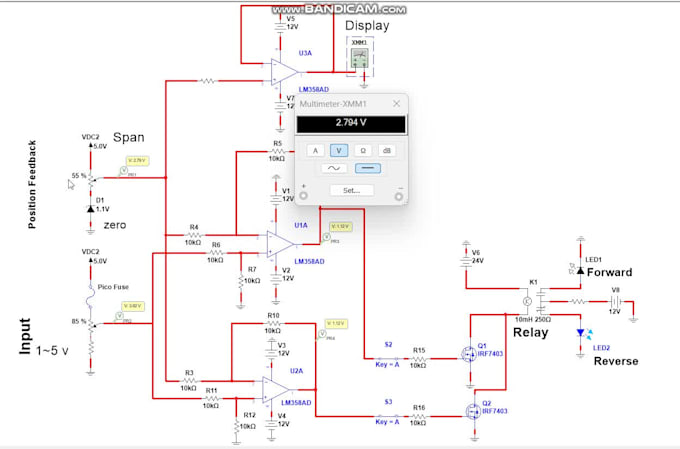This screenshot has height=449, width=680.
Task: Select the U1A op-amp symbol
Action: click(280, 244)
